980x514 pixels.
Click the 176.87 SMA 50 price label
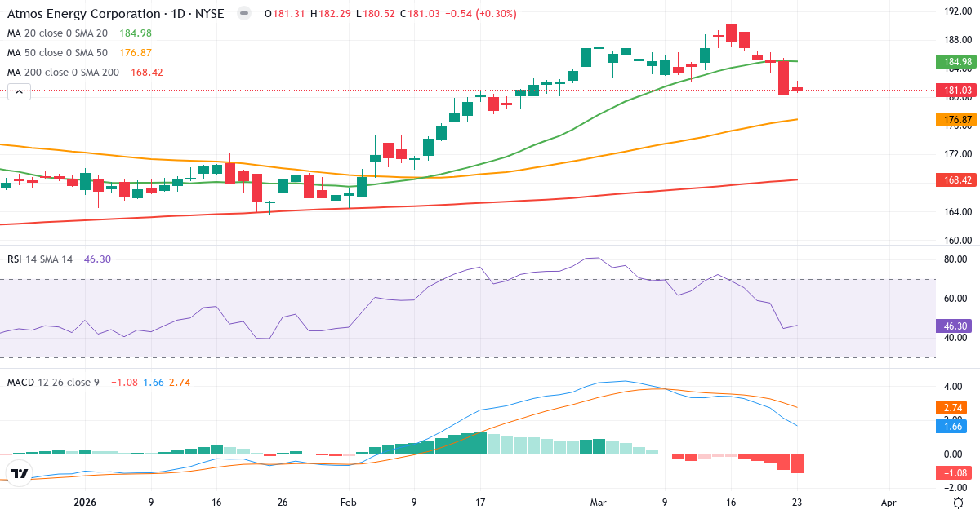coord(952,118)
